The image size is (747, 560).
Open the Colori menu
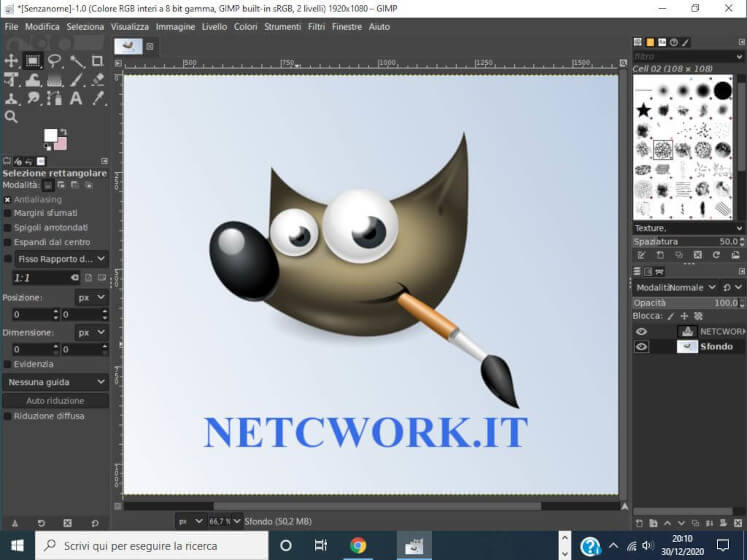point(245,27)
